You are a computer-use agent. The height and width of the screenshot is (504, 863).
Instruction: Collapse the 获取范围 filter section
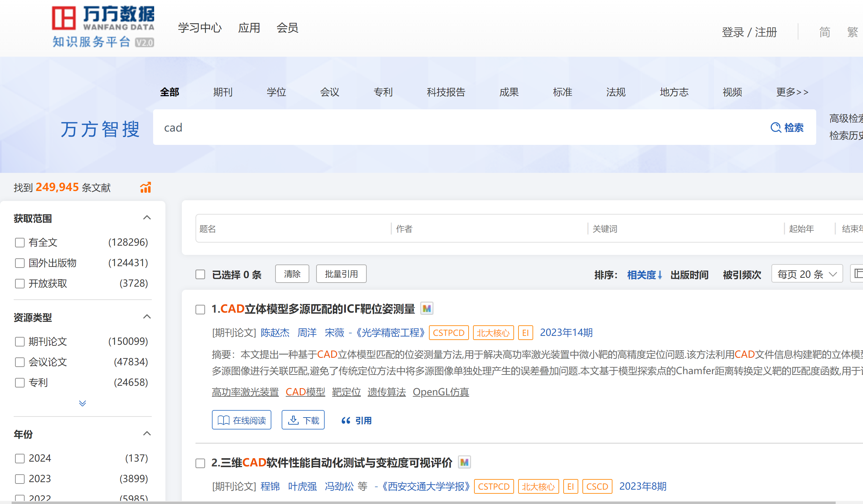pyautogui.click(x=147, y=218)
